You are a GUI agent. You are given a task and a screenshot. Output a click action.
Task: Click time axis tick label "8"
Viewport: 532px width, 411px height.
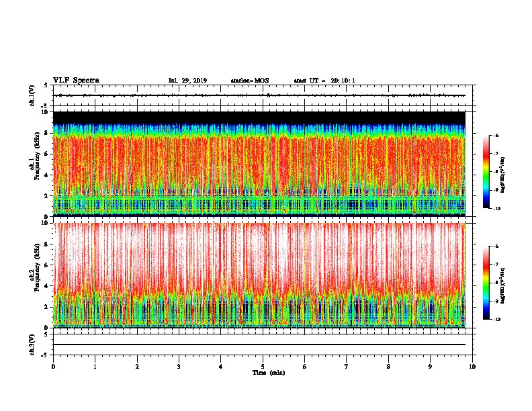(x=388, y=367)
